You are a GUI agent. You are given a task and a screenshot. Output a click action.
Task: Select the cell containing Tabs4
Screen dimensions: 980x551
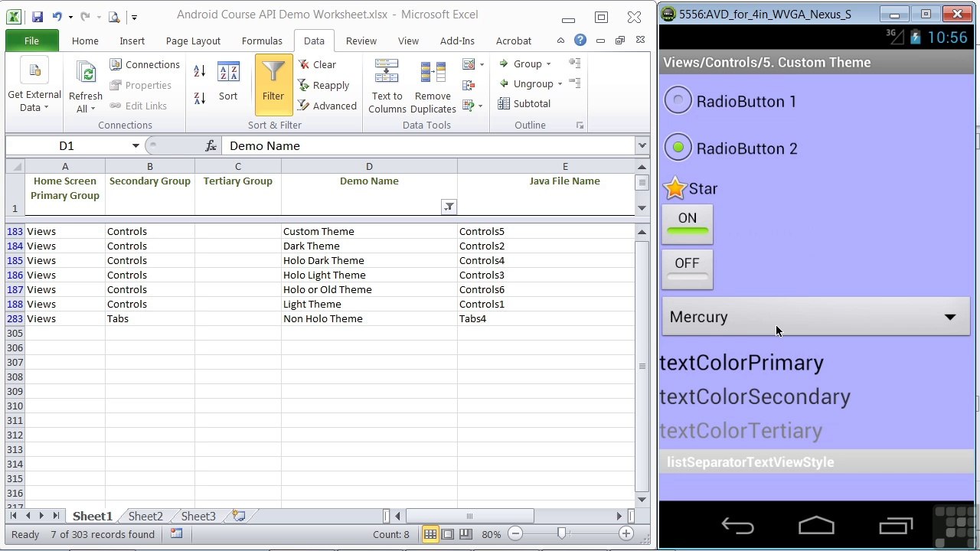[x=545, y=318]
